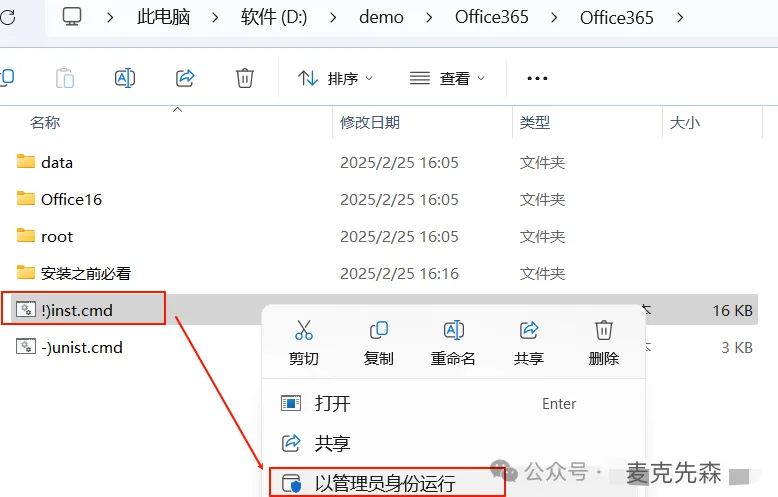Click Rename icon in context menu
Viewport: 778px width, 497px height.
pyautogui.click(x=454, y=330)
